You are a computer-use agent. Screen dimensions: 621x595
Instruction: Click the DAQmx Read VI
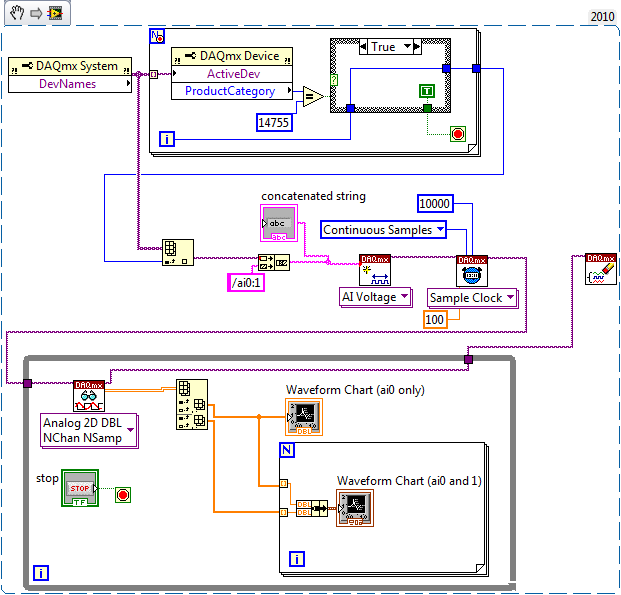(89, 396)
